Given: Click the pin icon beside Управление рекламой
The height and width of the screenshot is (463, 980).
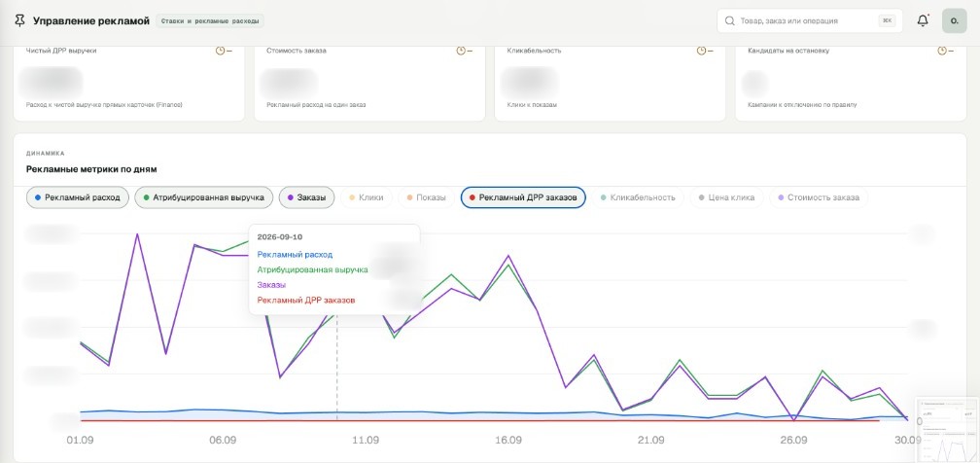Looking at the screenshot, I should (x=19, y=20).
